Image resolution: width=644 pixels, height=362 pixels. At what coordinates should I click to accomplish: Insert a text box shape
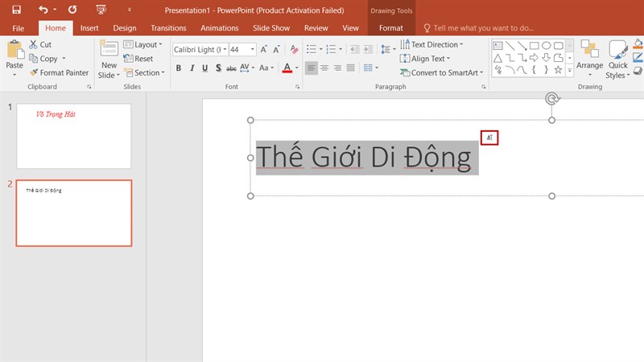[x=497, y=46]
